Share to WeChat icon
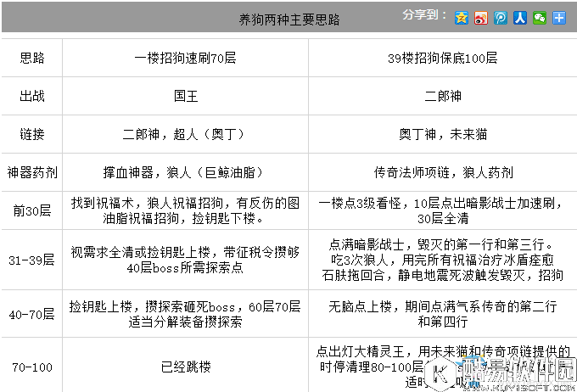The height and width of the screenshot is (392, 577). click(x=540, y=18)
